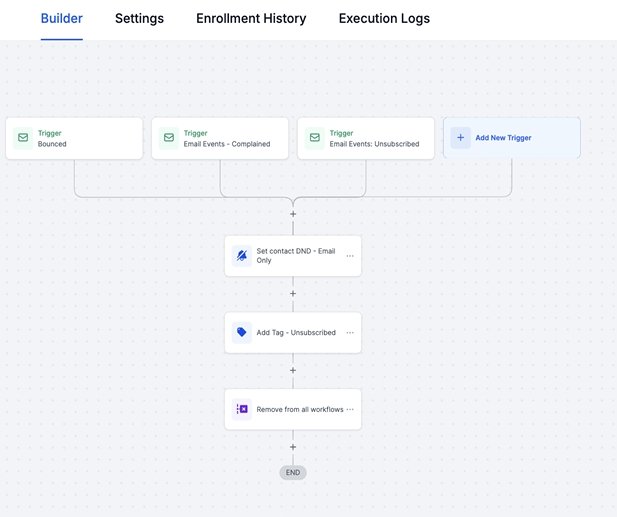Switch to the Settings tab
Viewport: 617px width, 517px height.
coord(139,19)
